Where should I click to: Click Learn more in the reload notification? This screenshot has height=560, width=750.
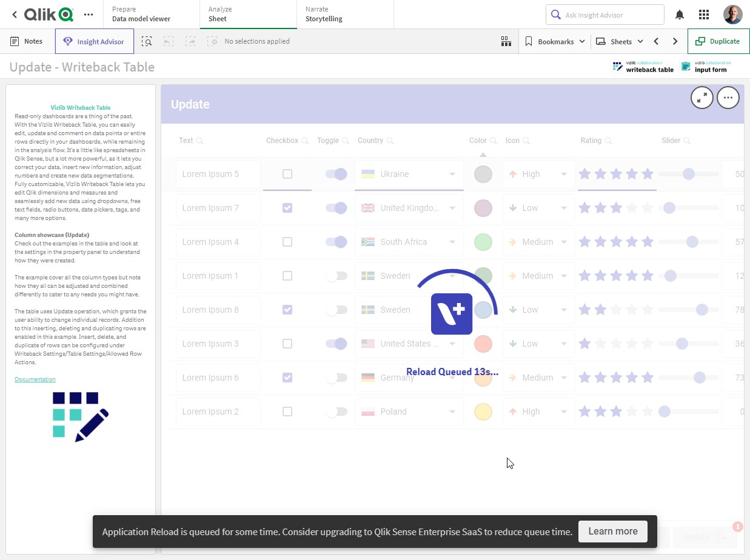[613, 532]
